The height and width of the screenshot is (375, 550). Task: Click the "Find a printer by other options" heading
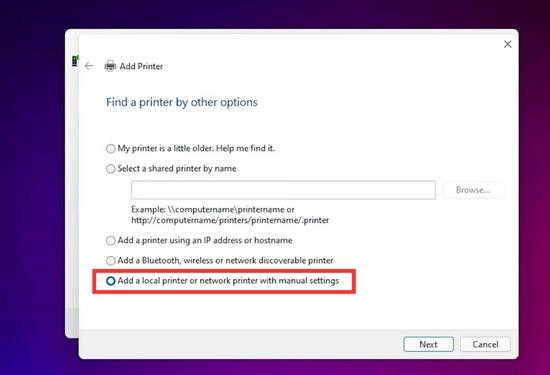182,102
